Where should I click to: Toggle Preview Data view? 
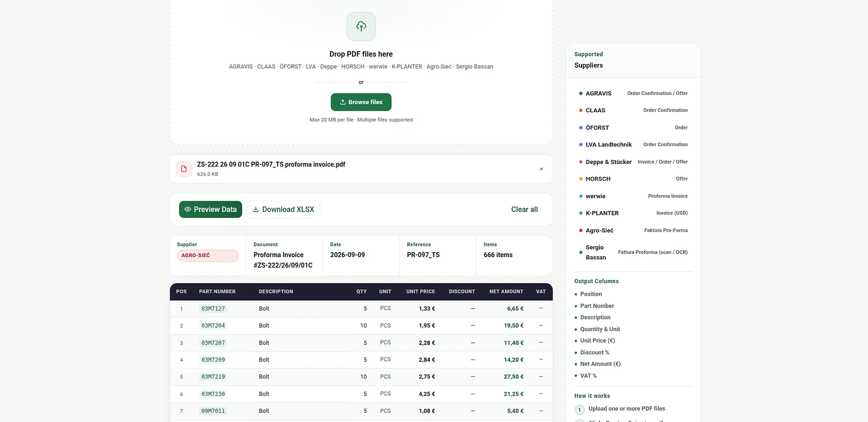click(210, 209)
